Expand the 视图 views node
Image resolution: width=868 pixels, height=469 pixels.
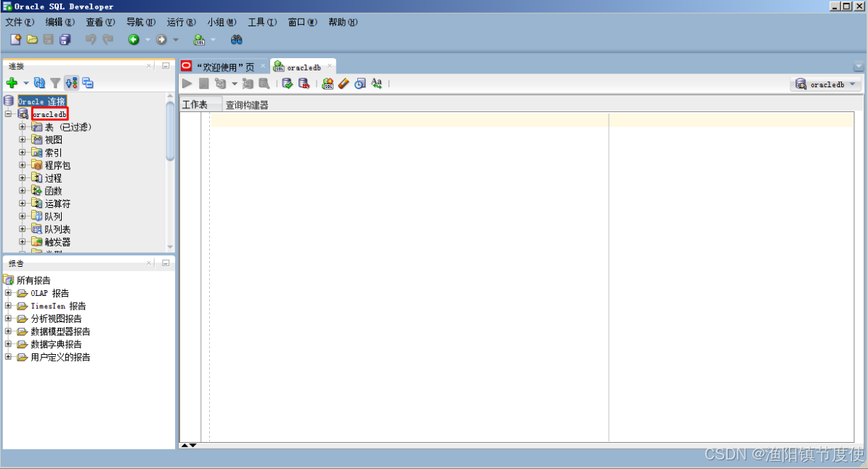tap(22, 139)
